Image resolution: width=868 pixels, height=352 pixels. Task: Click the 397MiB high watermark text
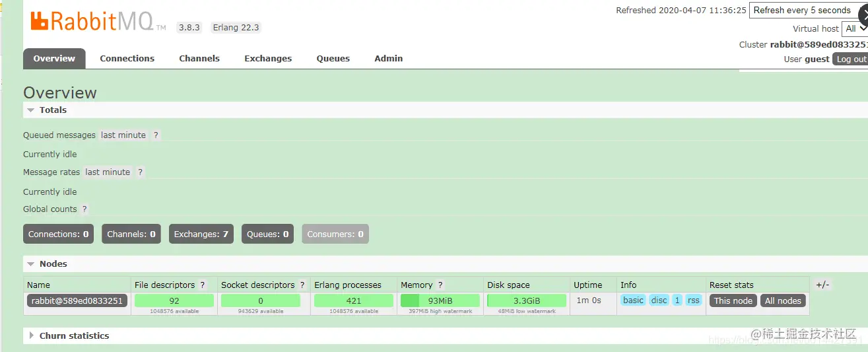click(440, 311)
